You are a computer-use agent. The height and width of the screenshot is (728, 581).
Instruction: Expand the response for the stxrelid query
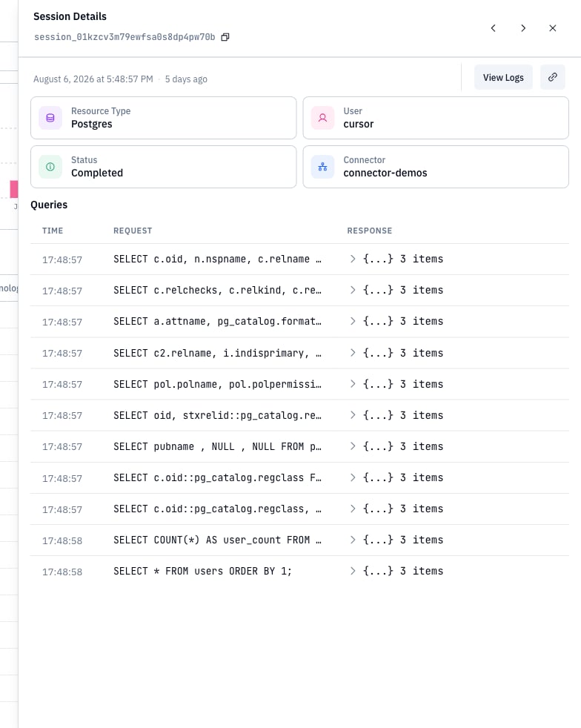353,415
